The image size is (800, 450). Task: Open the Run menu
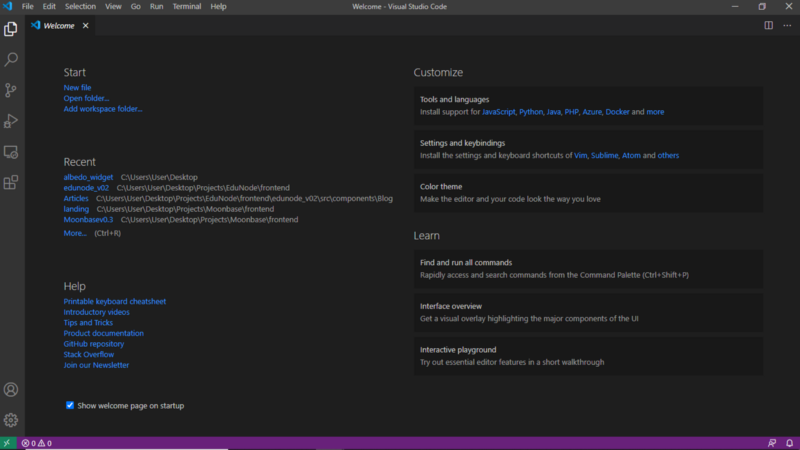click(157, 7)
